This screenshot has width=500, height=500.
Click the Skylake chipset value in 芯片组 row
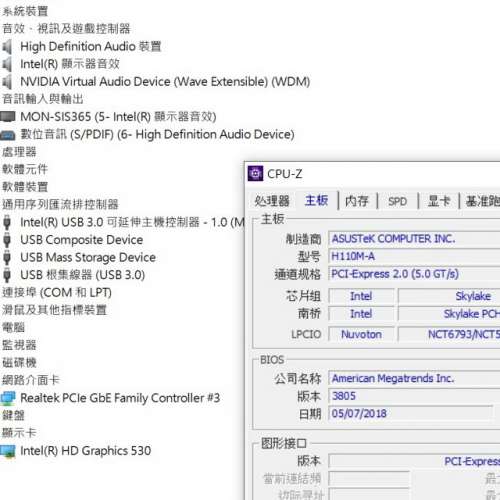coord(449,296)
